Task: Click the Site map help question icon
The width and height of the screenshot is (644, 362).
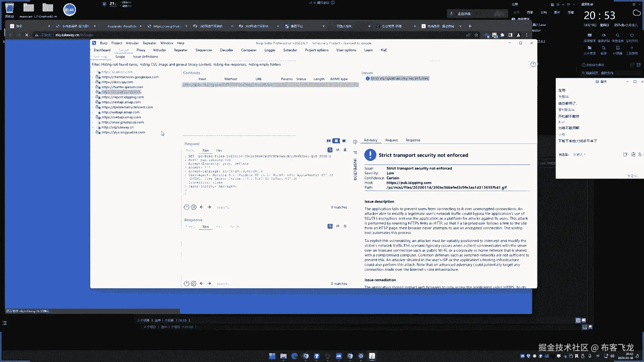Action: click(533, 64)
